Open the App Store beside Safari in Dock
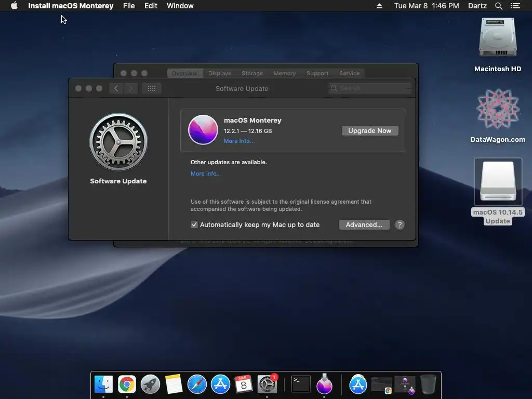Image resolution: width=532 pixels, height=399 pixels. tap(220, 384)
